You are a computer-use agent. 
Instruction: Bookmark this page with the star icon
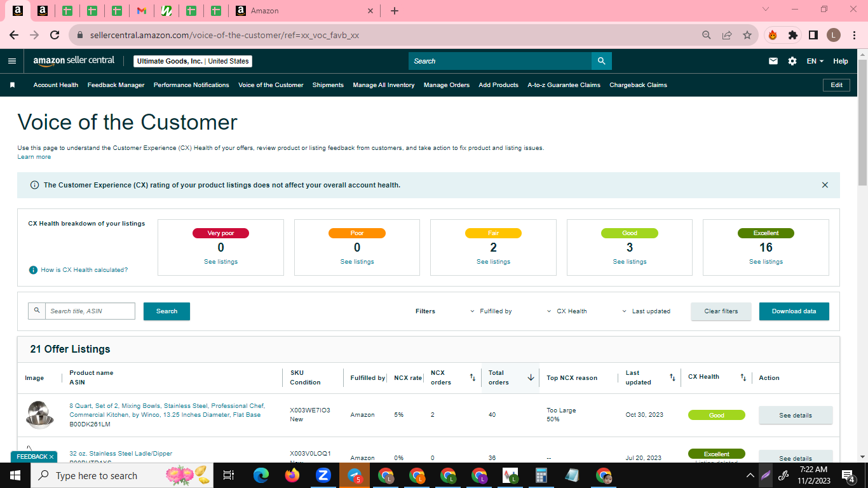[747, 35]
